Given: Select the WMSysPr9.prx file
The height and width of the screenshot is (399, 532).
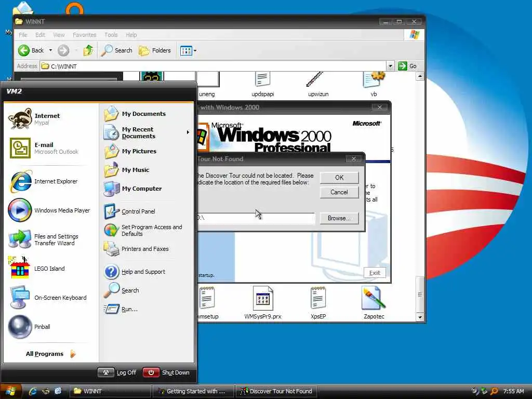Looking at the screenshot, I should (x=263, y=303).
